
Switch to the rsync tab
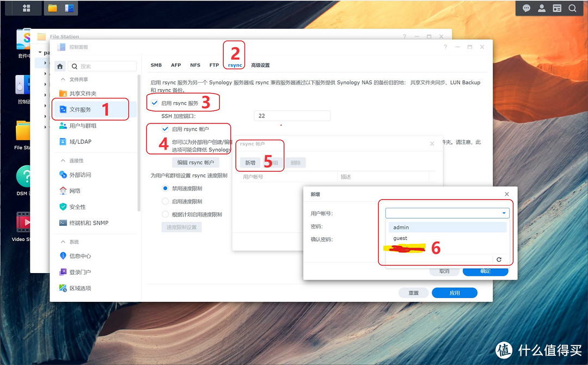pyautogui.click(x=235, y=65)
